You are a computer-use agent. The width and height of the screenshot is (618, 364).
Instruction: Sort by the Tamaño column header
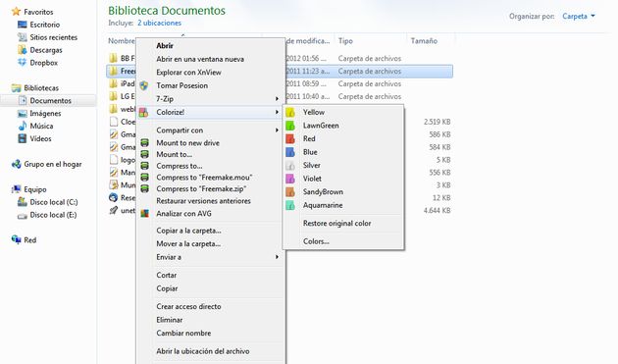(x=424, y=41)
